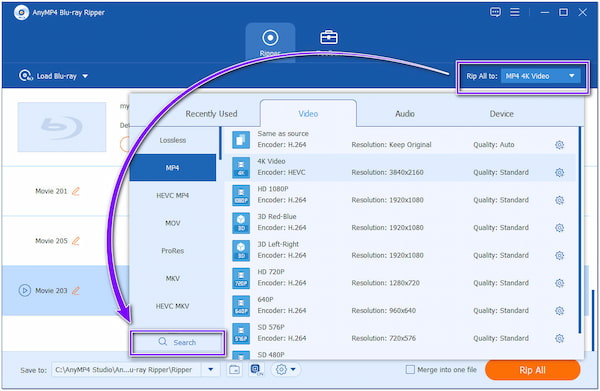Open the Toolbox briefcase icon
The width and height of the screenshot is (600, 391).
point(329,37)
